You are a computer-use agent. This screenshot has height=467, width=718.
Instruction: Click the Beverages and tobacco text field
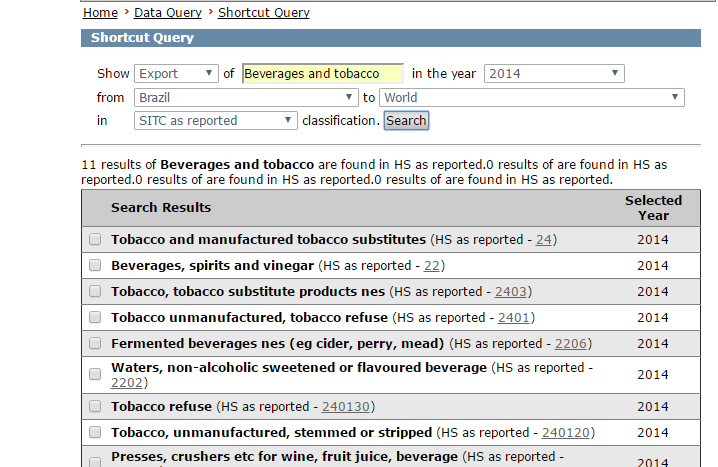click(x=322, y=73)
